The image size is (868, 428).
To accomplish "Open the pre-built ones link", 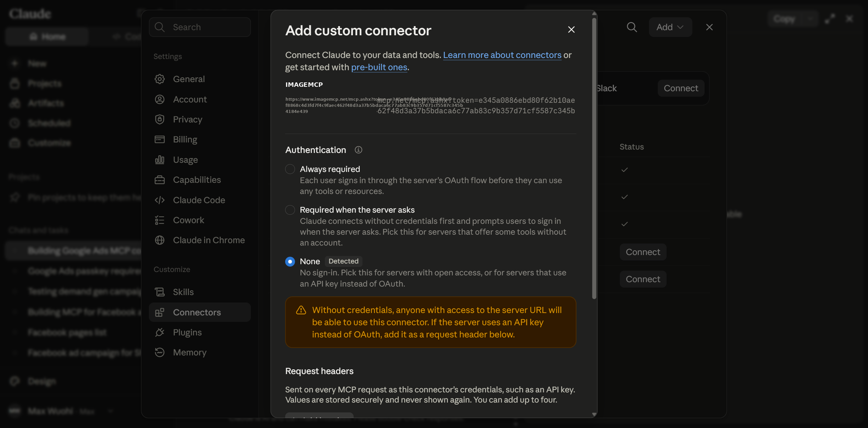I will tap(379, 67).
